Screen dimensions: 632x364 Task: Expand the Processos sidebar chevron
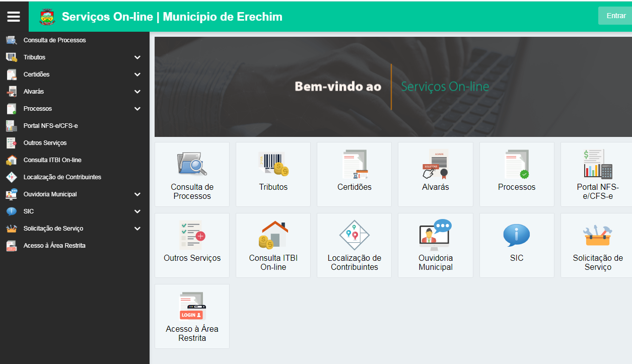click(x=137, y=109)
